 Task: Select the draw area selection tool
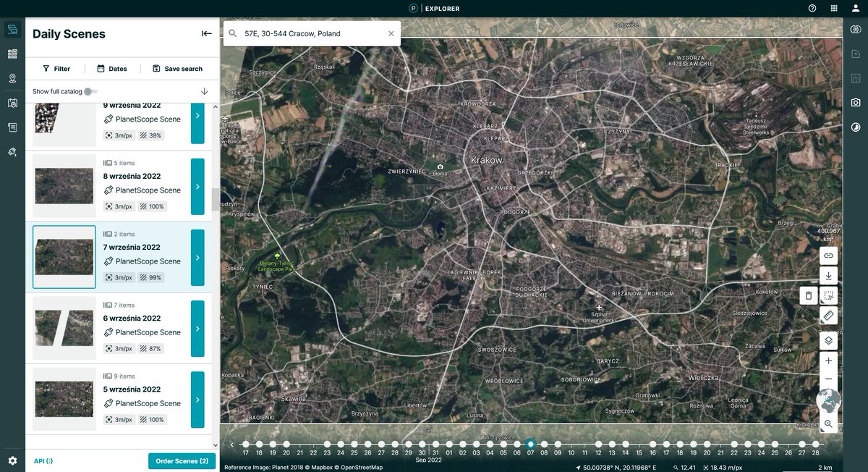coord(829,295)
